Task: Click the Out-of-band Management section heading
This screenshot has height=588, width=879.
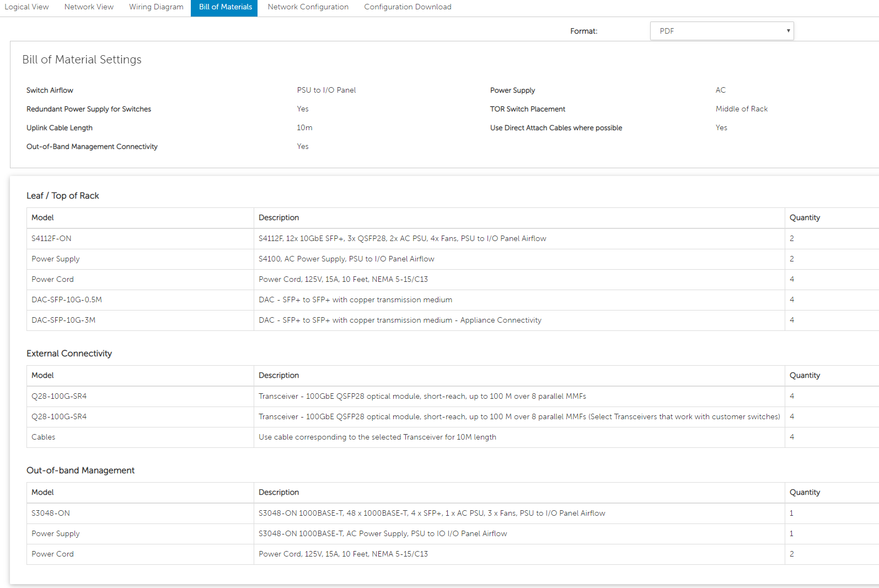Action: tap(81, 471)
